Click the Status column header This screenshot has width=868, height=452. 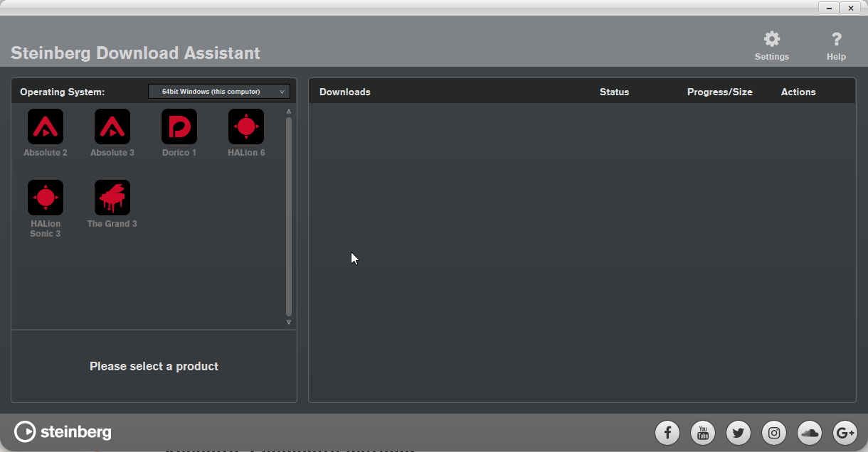point(615,92)
